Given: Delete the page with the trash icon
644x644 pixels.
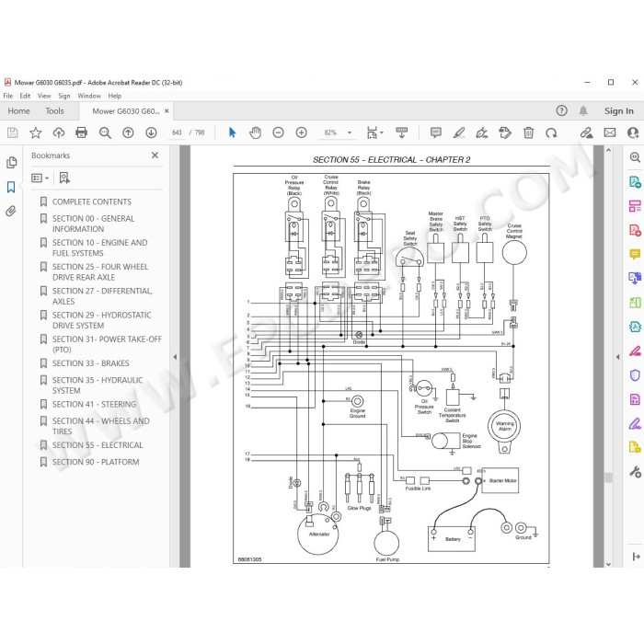Looking at the screenshot, I should tap(529, 132).
